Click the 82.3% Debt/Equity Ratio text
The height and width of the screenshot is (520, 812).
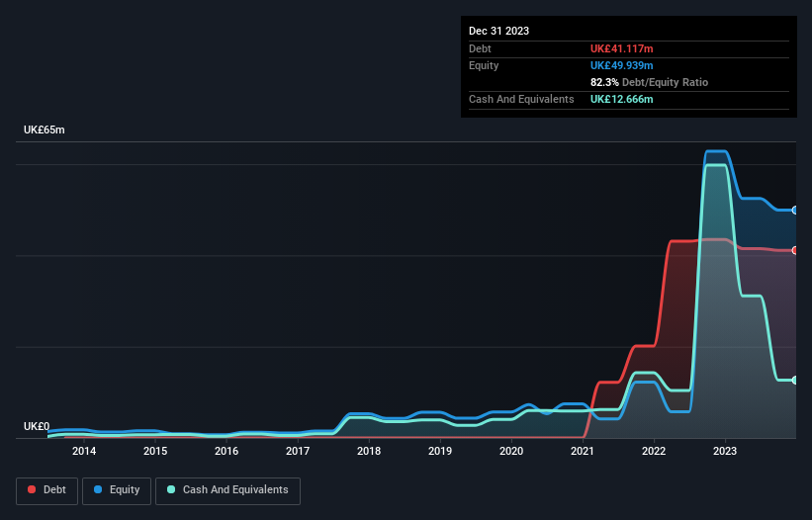tap(649, 82)
